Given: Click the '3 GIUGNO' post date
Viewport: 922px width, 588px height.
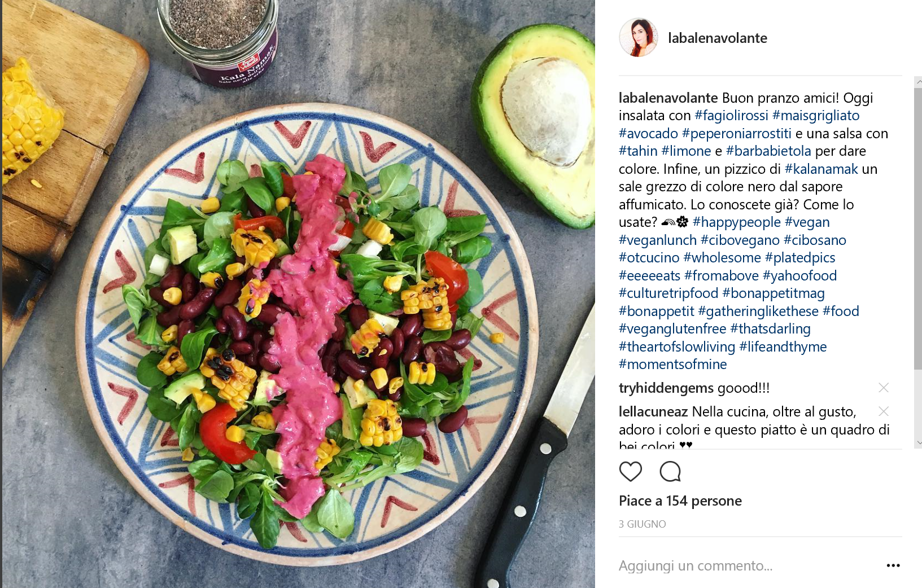Looking at the screenshot, I should (643, 524).
